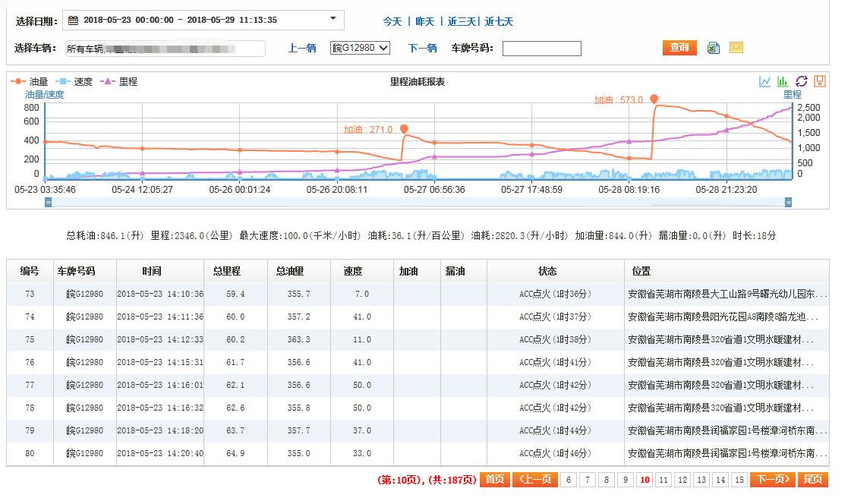This screenshot has height=504, width=851.
Task: Switch chart to bar graph view
Action: click(783, 81)
